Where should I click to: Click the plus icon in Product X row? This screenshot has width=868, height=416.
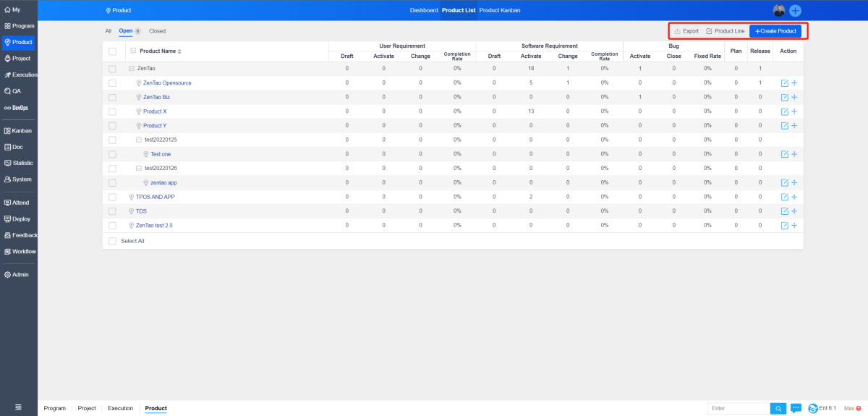(x=794, y=111)
